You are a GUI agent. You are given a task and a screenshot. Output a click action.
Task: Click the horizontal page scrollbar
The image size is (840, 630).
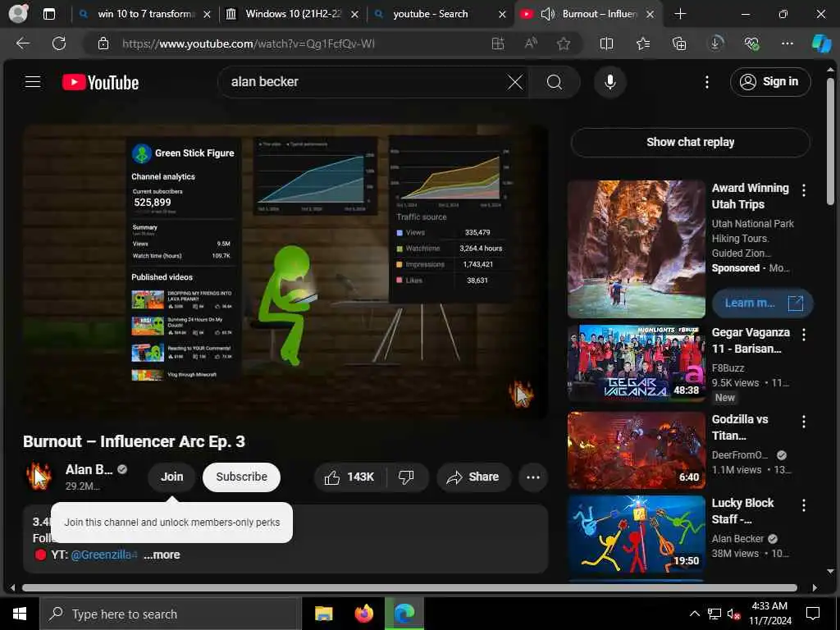409,587
